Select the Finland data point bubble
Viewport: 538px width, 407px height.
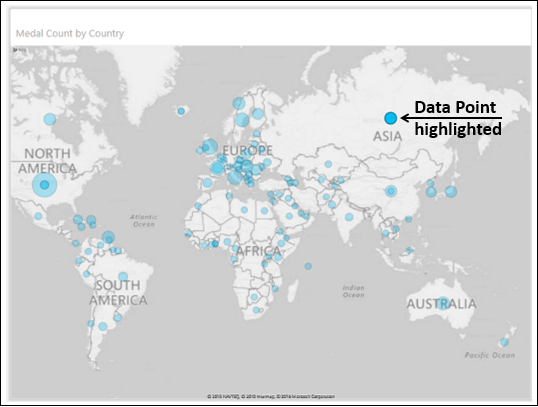click(258, 113)
